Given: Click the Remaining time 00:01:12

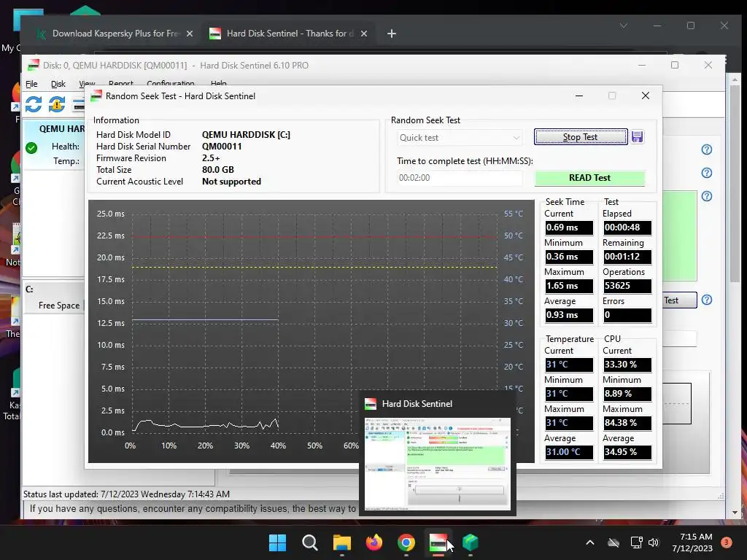Looking at the screenshot, I should tap(627, 257).
